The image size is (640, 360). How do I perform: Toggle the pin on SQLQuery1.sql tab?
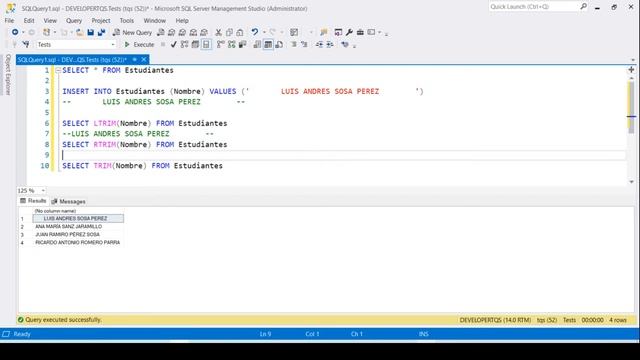[x=134, y=60]
